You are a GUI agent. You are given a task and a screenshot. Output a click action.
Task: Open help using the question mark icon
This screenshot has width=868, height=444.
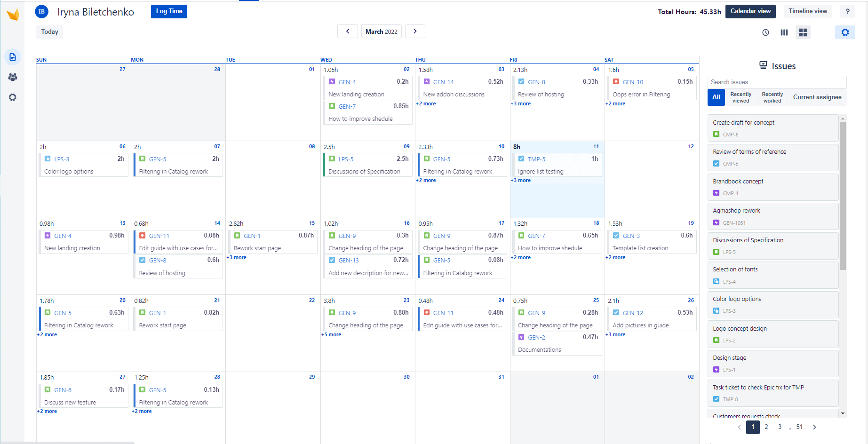click(848, 11)
